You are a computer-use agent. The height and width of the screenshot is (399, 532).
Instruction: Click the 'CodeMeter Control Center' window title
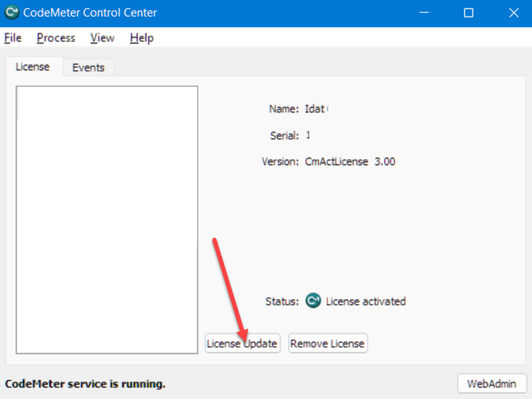90,13
